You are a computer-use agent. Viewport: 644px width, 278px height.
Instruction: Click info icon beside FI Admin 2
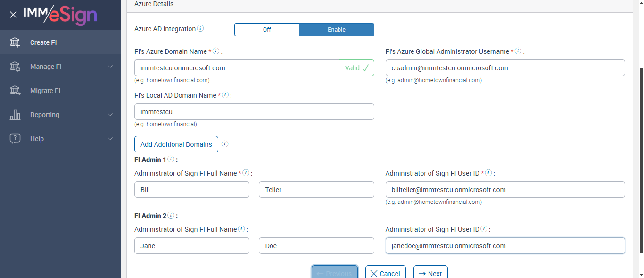(x=171, y=216)
